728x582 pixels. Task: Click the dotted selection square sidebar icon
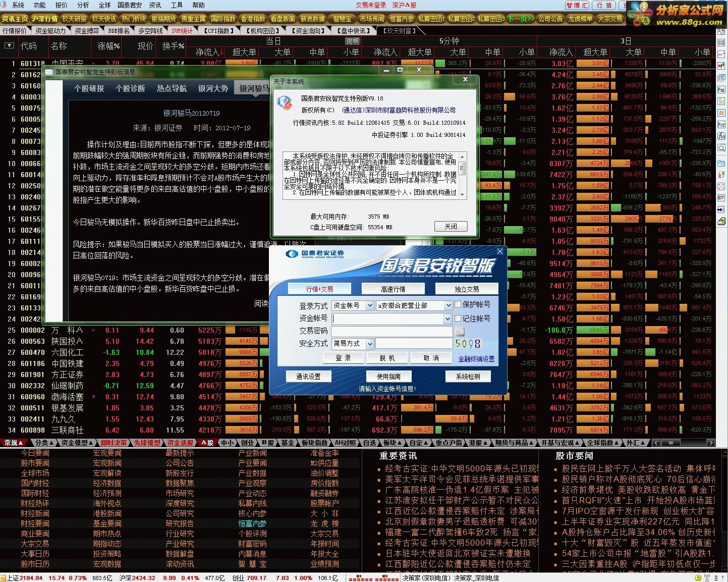[721, 186]
